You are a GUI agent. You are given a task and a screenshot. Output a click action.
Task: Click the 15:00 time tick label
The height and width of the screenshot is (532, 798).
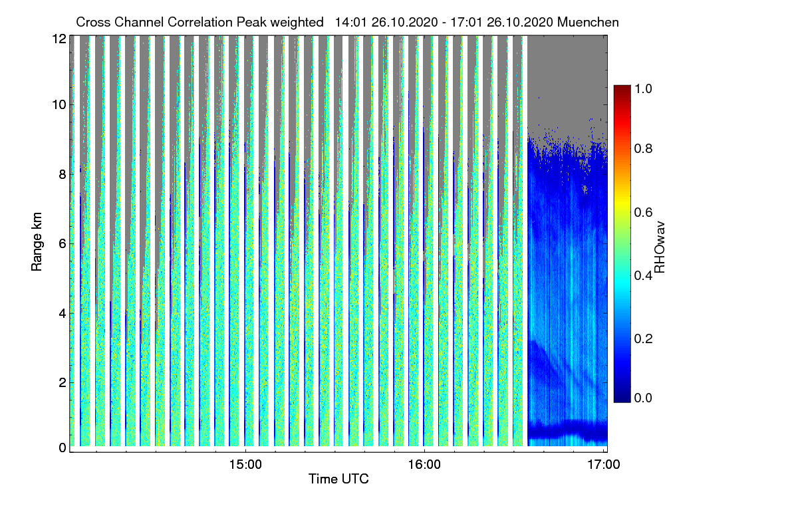245,465
